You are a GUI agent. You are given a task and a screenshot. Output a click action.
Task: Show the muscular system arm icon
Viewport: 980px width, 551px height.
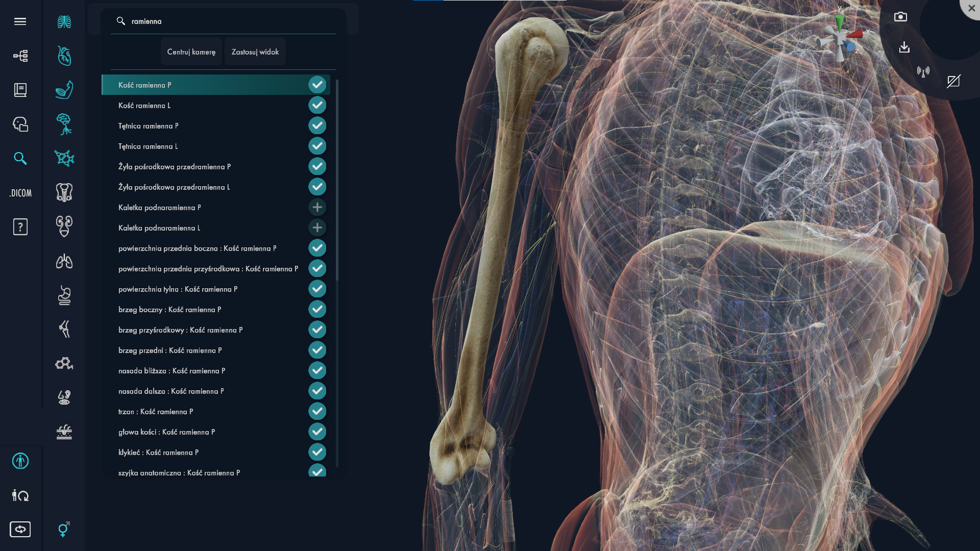(64, 90)
